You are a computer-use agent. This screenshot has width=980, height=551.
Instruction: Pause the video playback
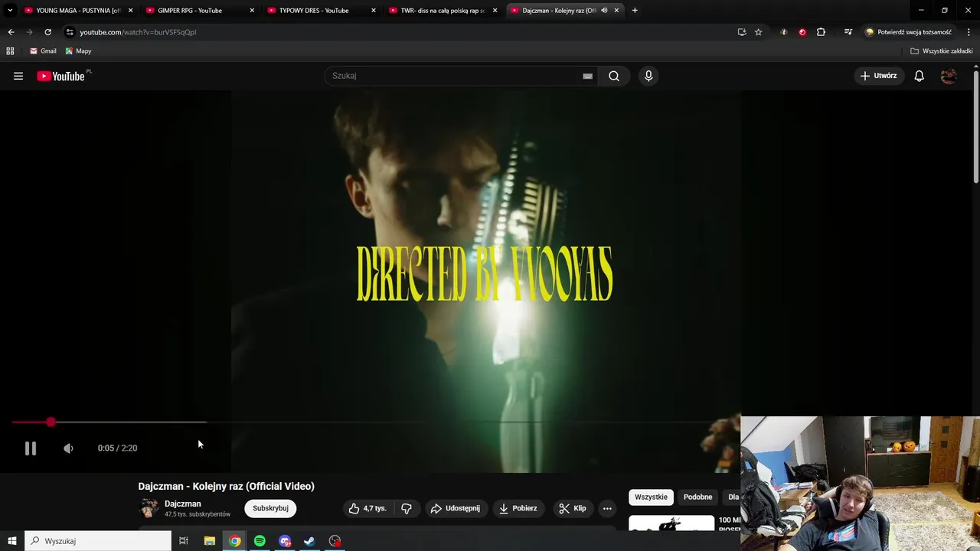[31, 448]
